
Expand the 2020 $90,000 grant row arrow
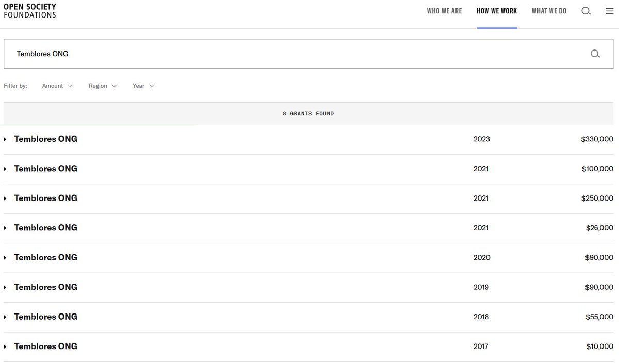click(x=5, y=258)
